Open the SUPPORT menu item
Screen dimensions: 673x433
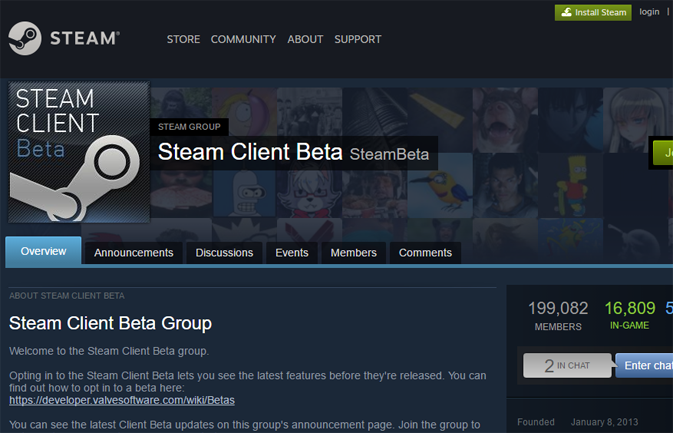coord(358,39)
